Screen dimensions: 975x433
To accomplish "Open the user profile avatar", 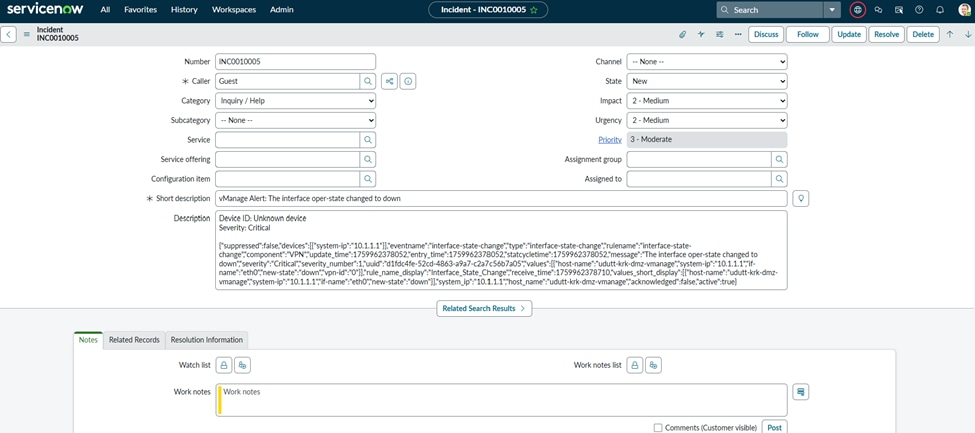I will pos(964,10).
